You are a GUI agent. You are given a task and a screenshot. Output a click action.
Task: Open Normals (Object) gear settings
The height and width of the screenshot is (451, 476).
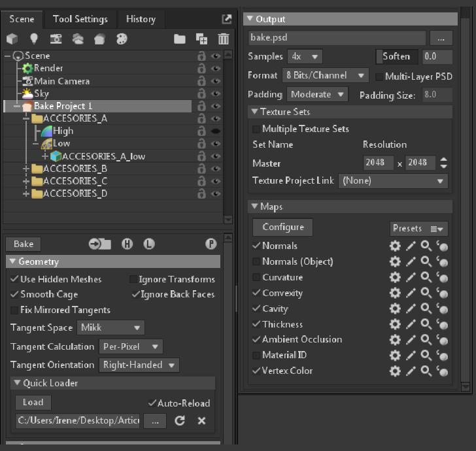point(395,261)
